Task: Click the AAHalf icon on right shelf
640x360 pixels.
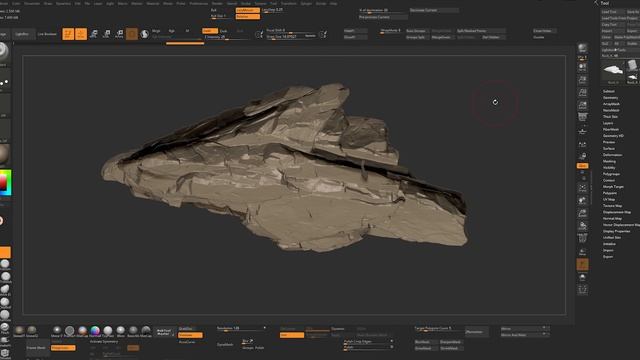Action: click(582, 105)
